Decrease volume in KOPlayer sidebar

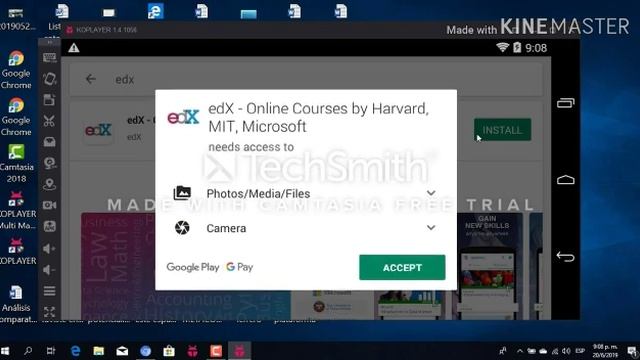click(49, 270)
